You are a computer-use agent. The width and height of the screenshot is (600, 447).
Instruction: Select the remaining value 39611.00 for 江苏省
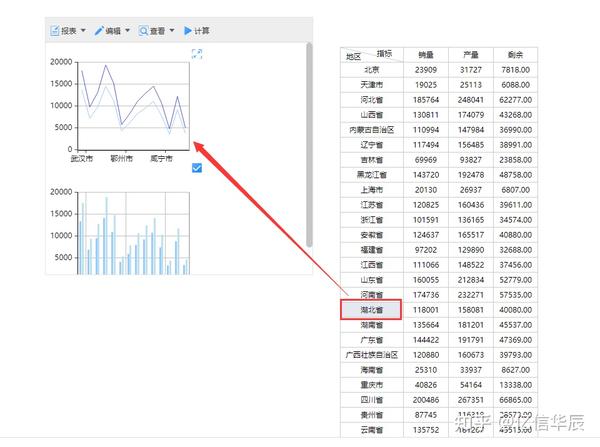pyautogui.click(x=515, y=205)
